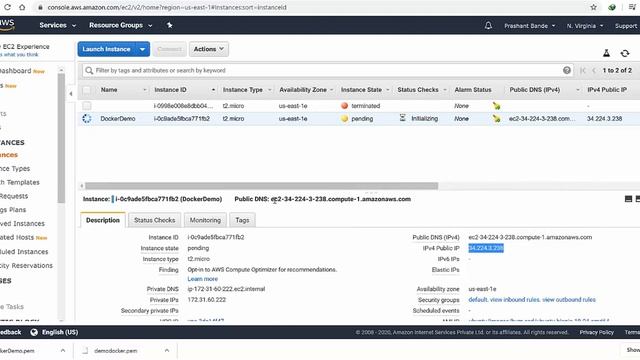
Task: Click the pin favorites star icon
Action: coord(169,25)
